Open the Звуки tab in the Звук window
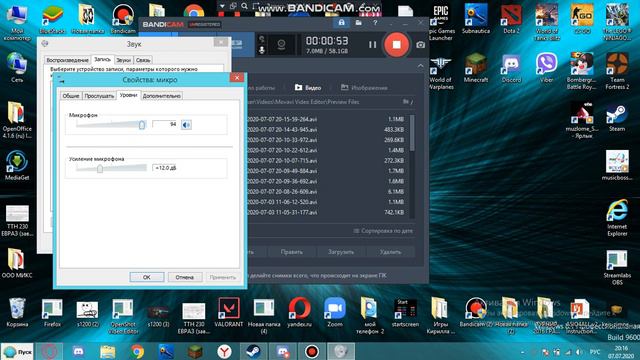 pos(123,60)
